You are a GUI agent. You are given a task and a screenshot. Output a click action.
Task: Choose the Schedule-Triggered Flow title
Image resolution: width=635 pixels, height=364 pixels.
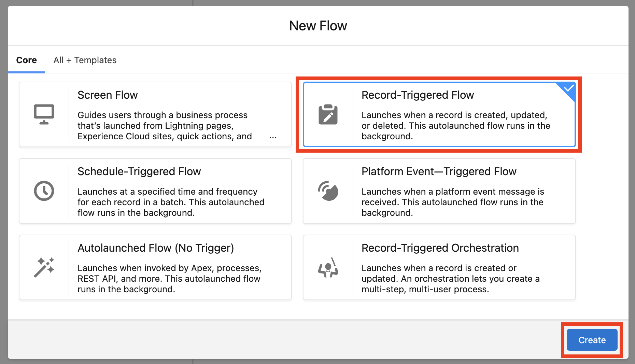tap(139, 171)
